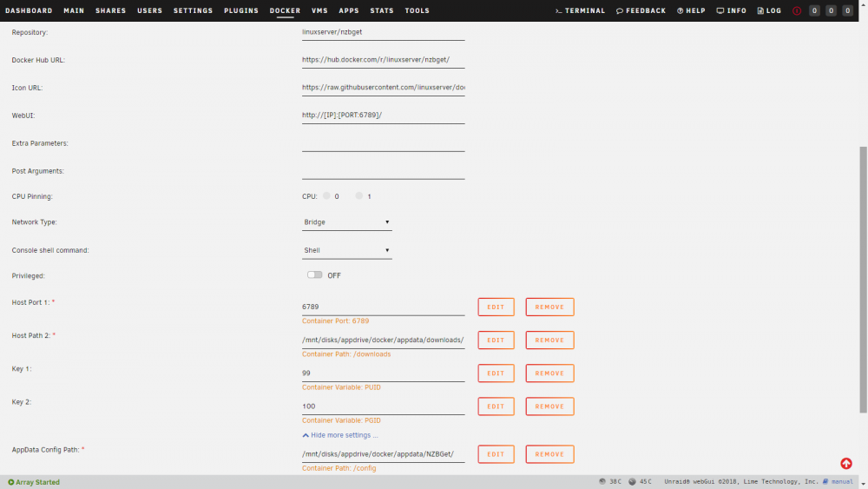Image resolution: width=868 pixels, height=489 pixels.
Task: Open the Users tab
Action: [x=149, y=10]
